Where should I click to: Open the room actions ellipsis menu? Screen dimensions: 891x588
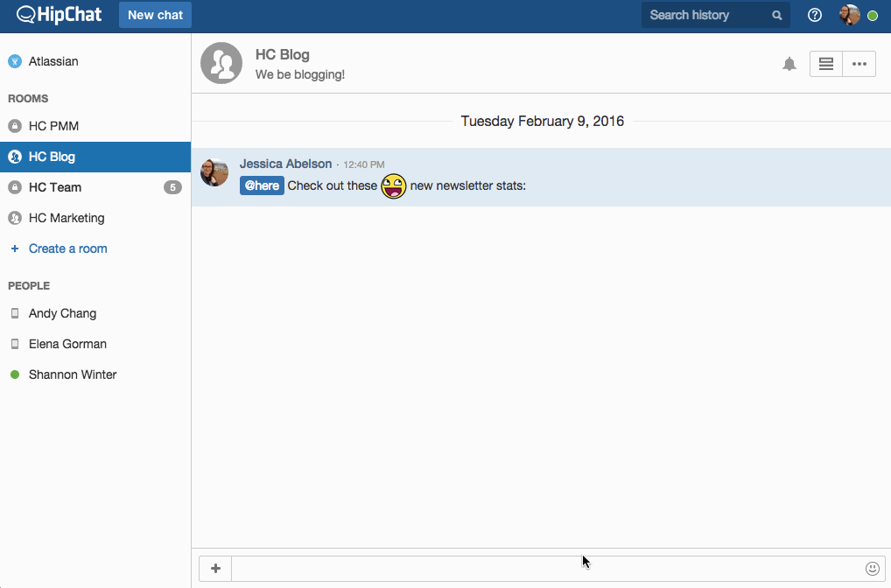tap(859, 64)
